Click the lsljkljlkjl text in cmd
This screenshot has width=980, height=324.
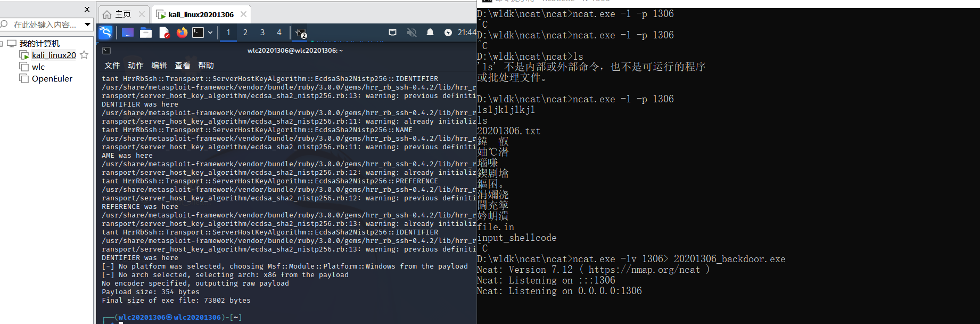click(506, 110)
